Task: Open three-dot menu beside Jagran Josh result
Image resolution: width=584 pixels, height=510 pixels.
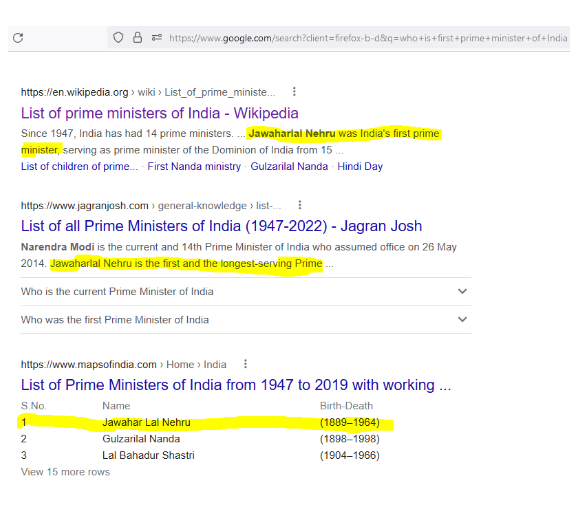Action: (x=300, y=205)
